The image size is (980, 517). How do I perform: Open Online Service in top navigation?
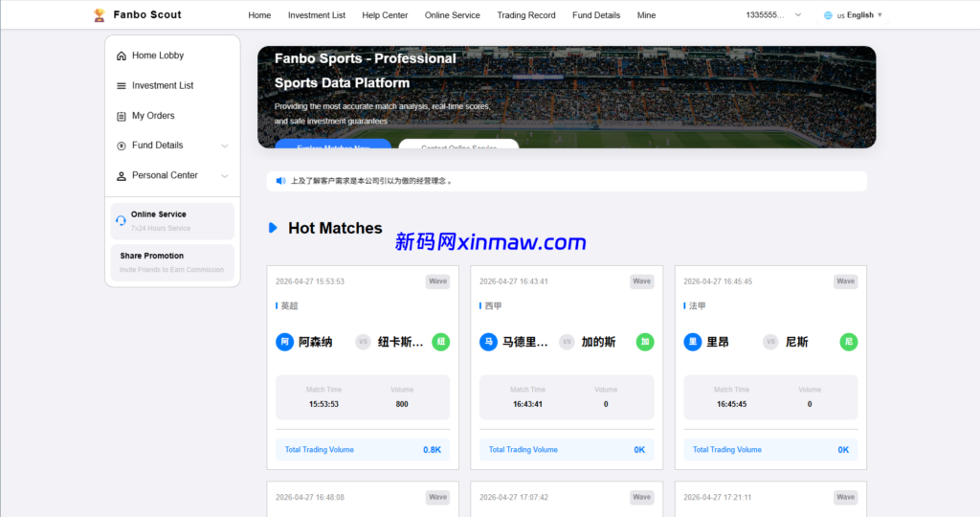pyautogui.click(x=452, y=15)
